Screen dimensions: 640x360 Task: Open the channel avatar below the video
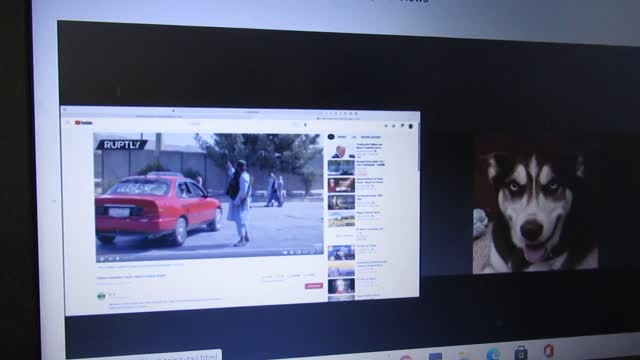pyautogui.click(x=101, y=296)
